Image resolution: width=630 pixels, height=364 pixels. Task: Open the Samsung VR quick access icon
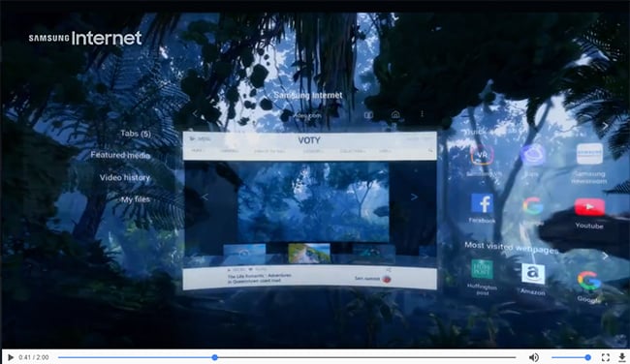482,155
